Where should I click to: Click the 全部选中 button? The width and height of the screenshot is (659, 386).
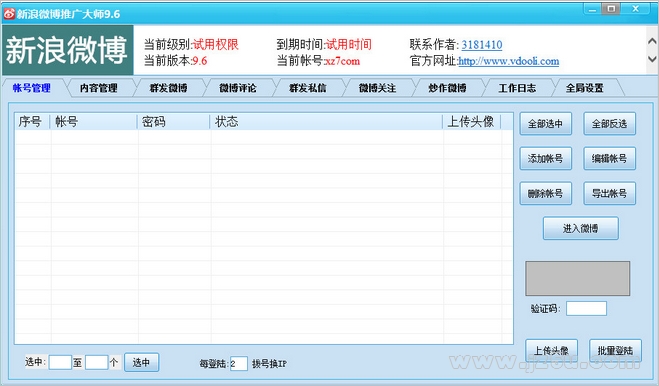click(546, 124)
